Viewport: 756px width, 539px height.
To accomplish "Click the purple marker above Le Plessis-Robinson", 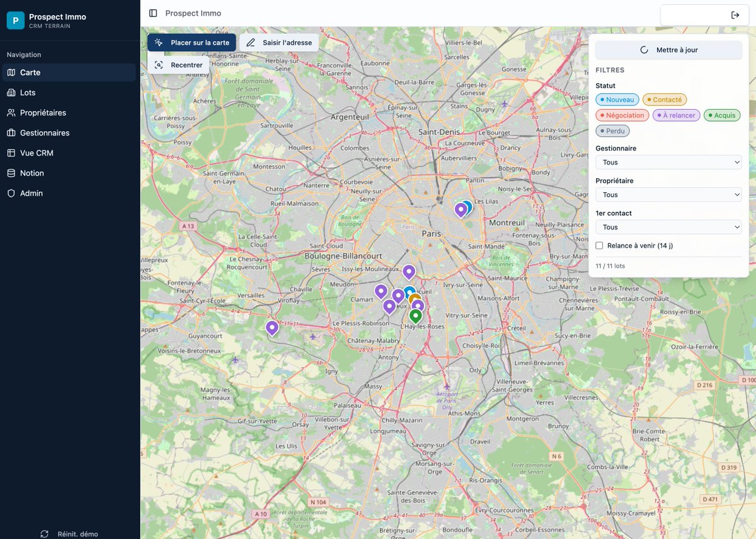I will [389, 306].
